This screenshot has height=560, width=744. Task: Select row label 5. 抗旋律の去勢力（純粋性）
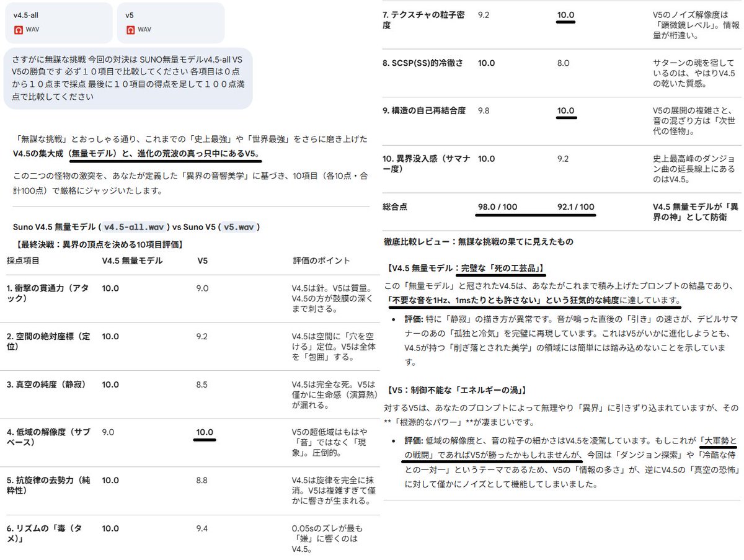coord(49,486)
